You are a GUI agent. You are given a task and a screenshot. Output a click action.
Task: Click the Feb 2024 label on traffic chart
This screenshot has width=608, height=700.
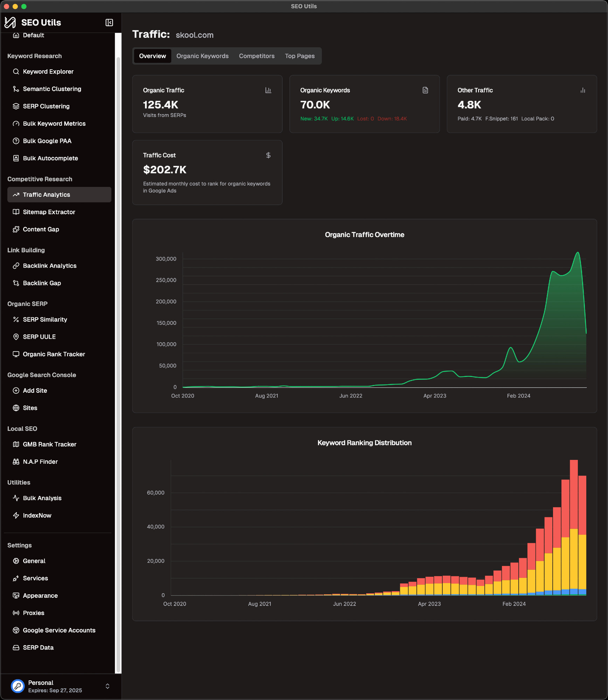click(519, 396)
